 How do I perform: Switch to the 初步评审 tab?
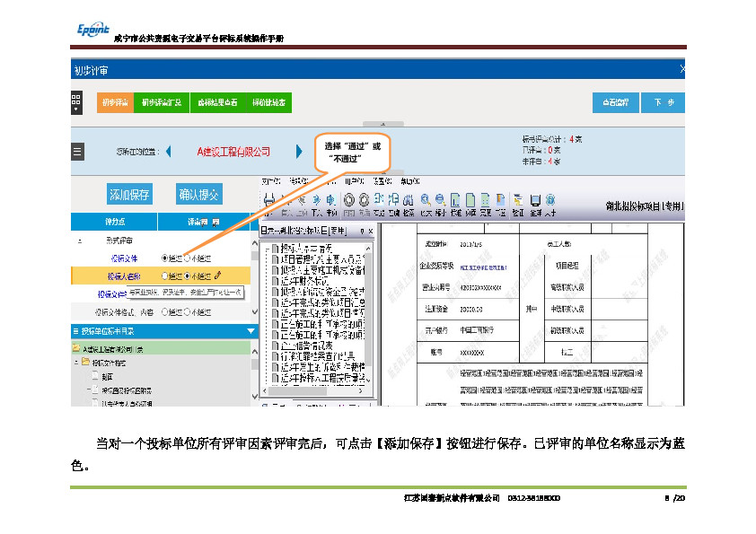click(x=115, y=102)
